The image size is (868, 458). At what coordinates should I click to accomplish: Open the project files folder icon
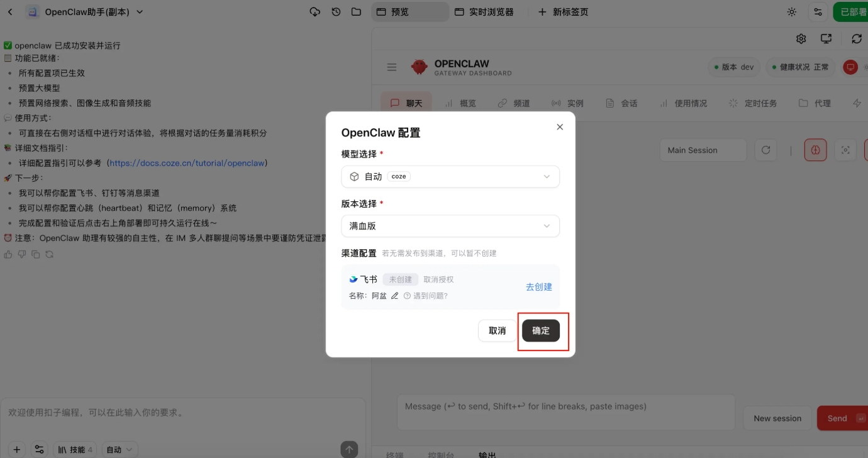(x=356, y=11)
